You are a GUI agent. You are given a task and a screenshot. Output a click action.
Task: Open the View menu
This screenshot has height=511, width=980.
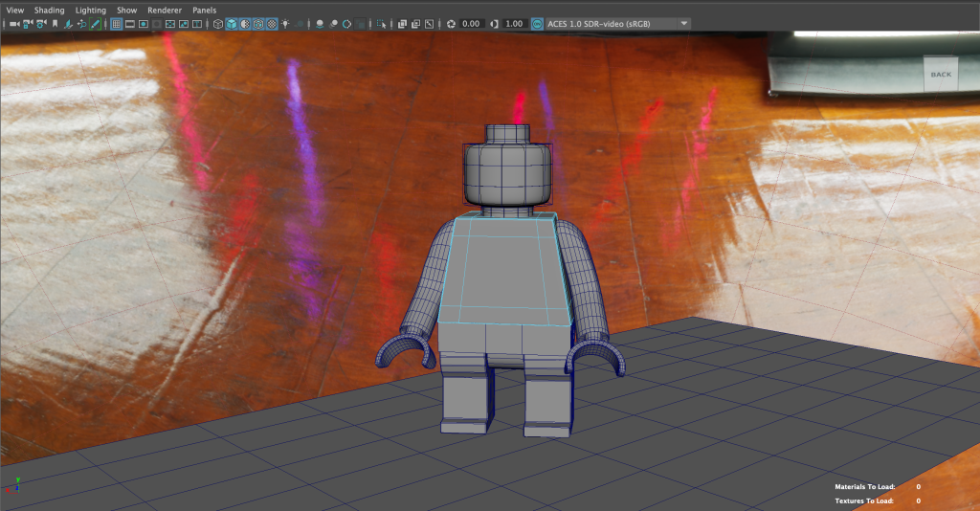pos(15,10)
